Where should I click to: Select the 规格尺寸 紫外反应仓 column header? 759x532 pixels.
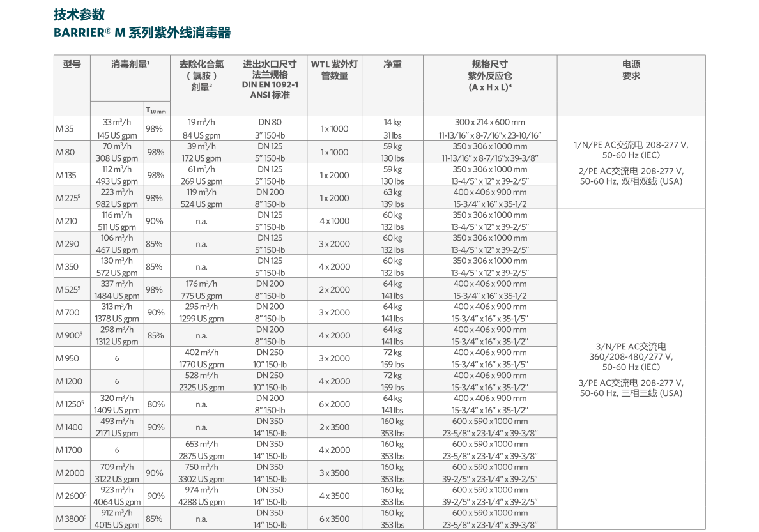[489, 75]
